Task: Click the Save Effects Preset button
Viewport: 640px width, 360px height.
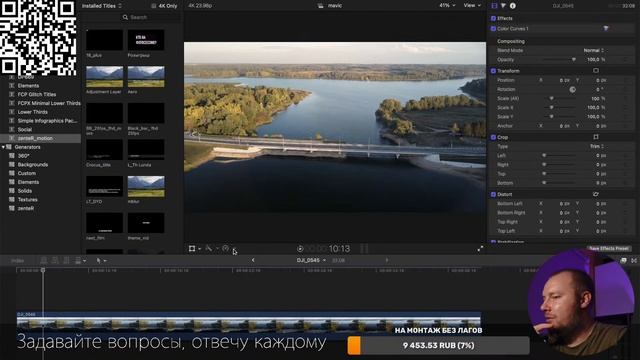Action: 609,248
